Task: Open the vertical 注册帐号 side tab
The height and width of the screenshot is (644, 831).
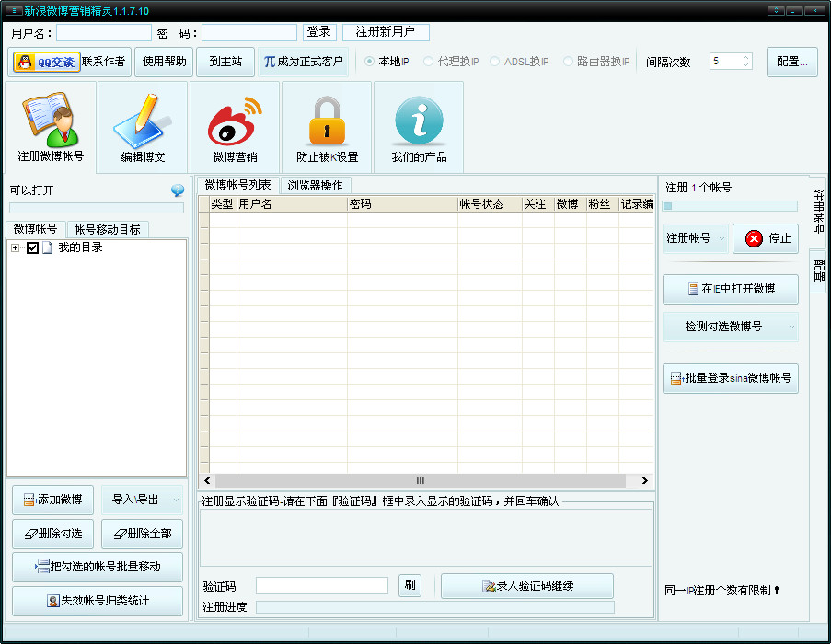Action: pyautogui.click(x=818, y=212)
